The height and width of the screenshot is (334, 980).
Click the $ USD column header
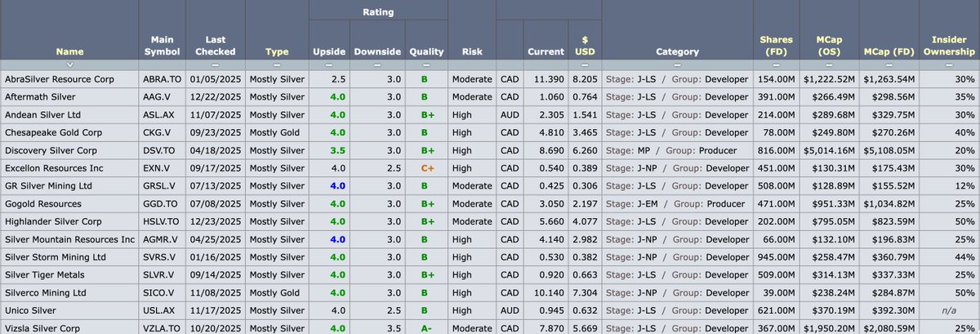coord(585,46)
